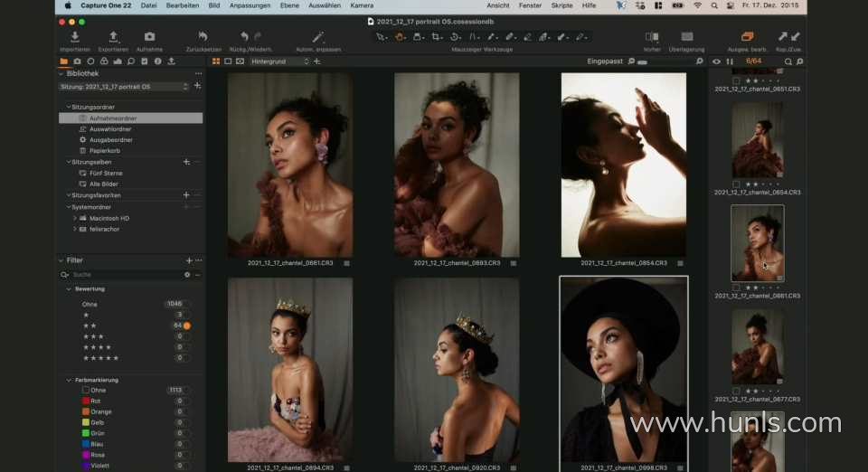Screen dimensions: 868x472
Task: Click the filter Suche search field
Action: (x=127, y=275)
